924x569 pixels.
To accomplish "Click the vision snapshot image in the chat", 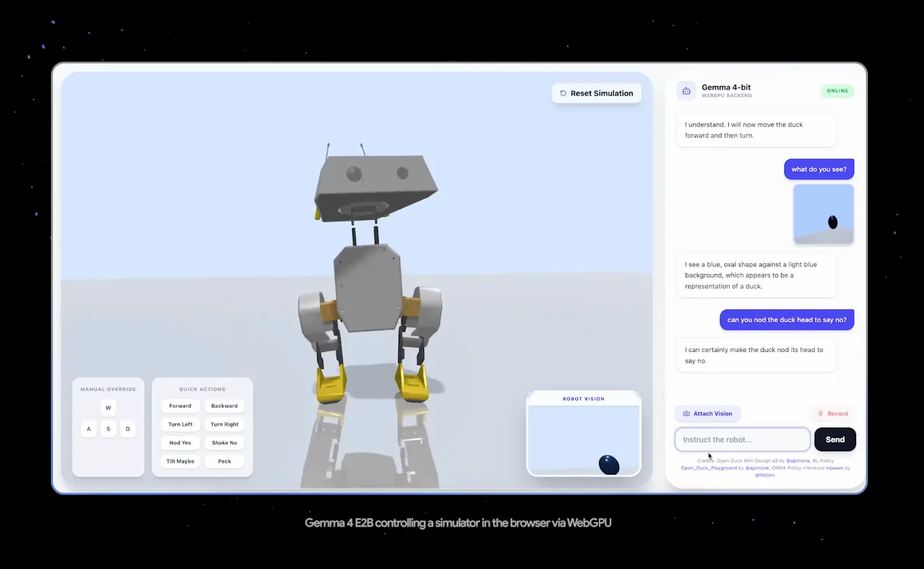I will 823,214.
